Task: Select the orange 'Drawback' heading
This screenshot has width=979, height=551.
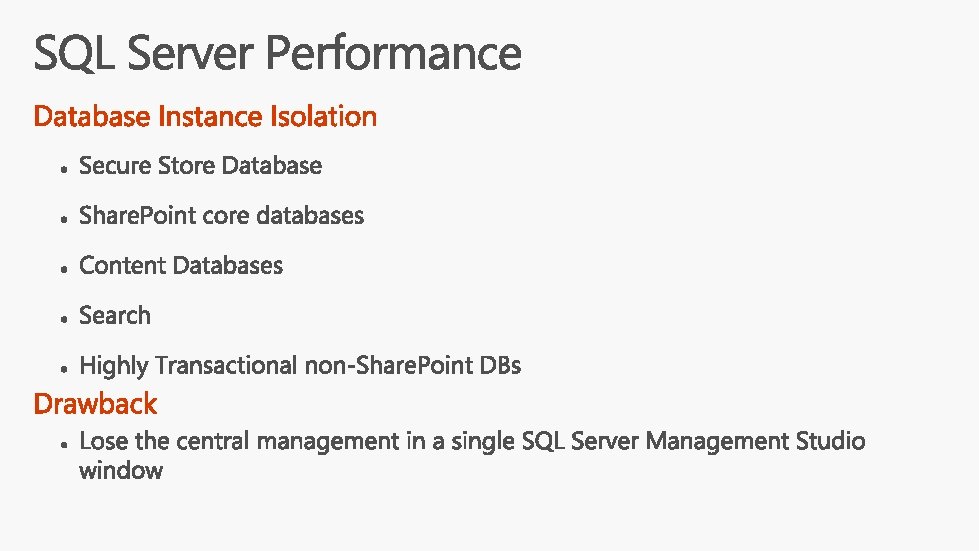Action: (x=95, y=404)
